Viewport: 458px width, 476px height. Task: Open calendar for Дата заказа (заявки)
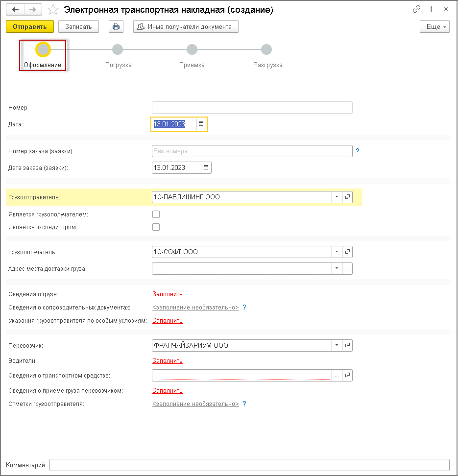point(206,167)
